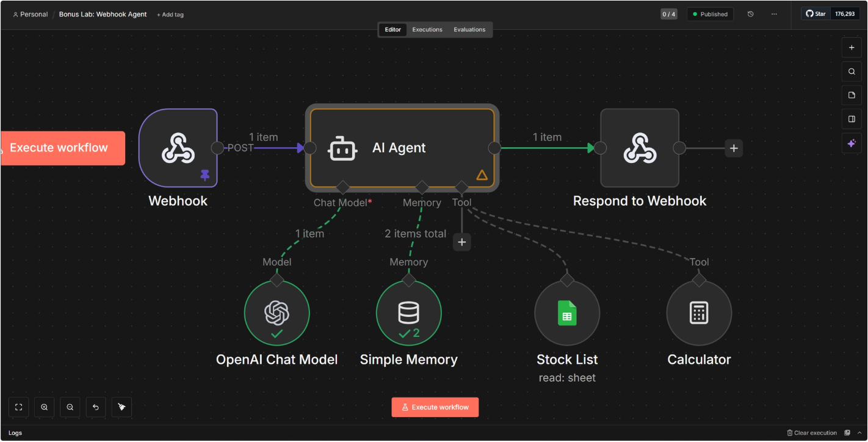Select the Simple Memory node

[409, 313]
